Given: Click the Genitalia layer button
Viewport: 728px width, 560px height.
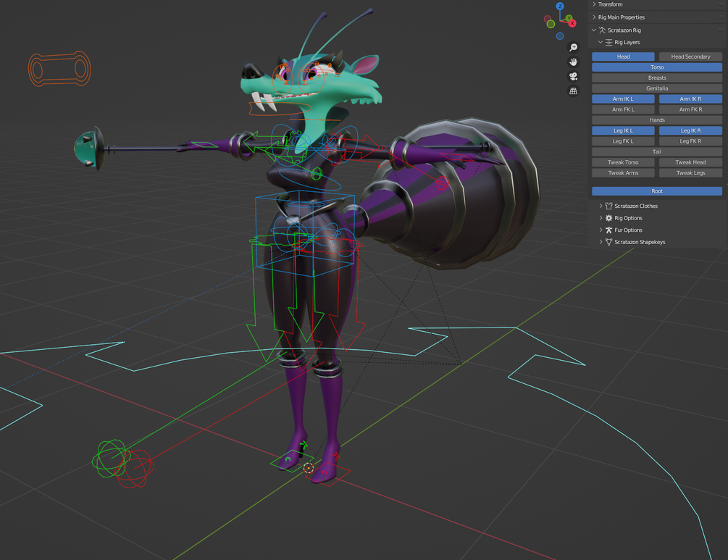Looking at the screenshot, I should point(657,88).
